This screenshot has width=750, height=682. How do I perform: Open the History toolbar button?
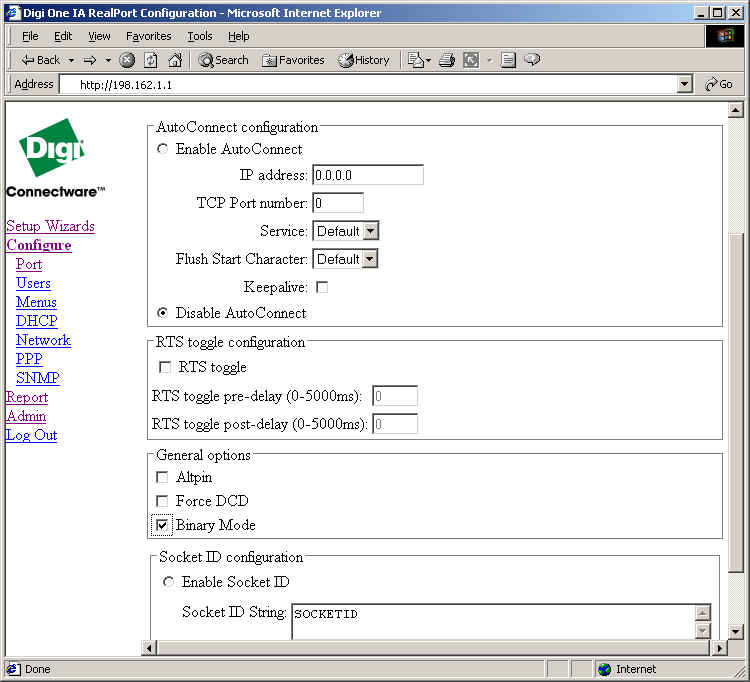(364, 60)
